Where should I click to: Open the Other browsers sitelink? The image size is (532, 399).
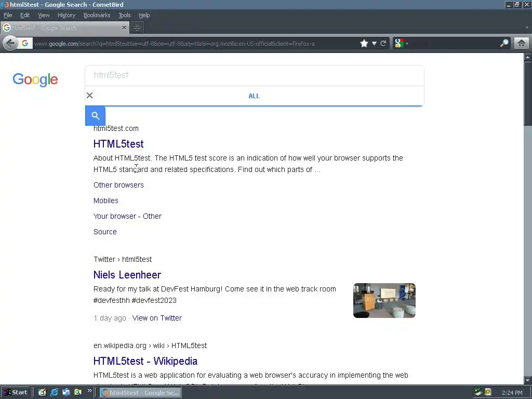tap(119, 185)
